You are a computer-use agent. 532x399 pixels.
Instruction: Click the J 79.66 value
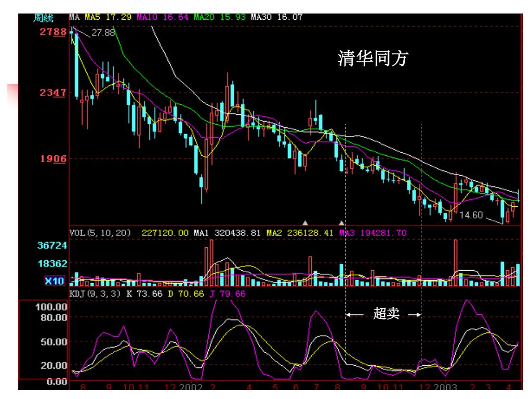[228, 294]
